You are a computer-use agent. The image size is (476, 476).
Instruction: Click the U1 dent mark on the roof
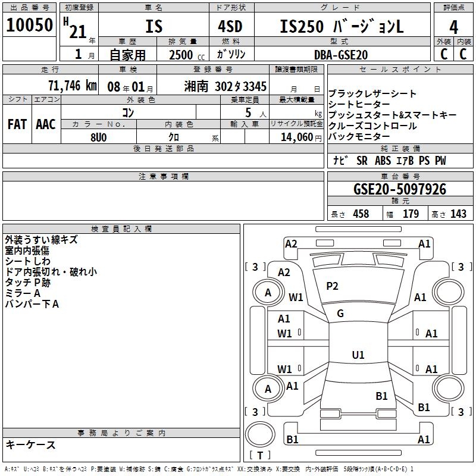pyautogui.click(x=358, y=355)
